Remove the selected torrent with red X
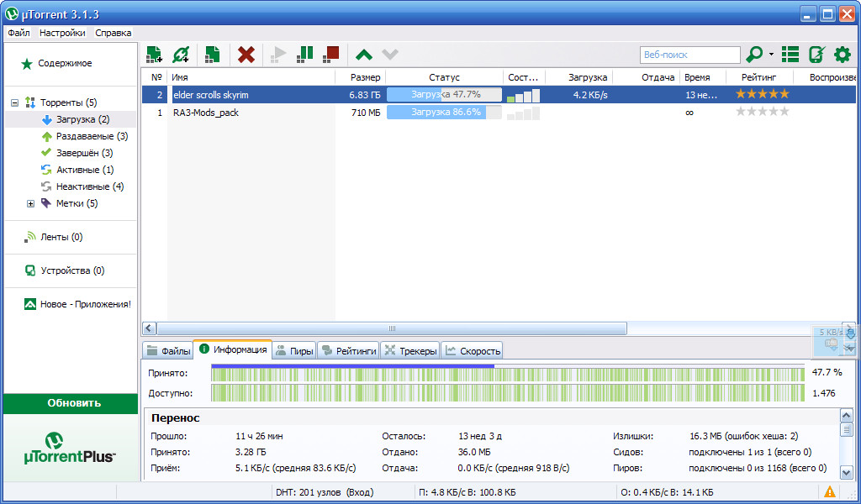 point(246,55)
